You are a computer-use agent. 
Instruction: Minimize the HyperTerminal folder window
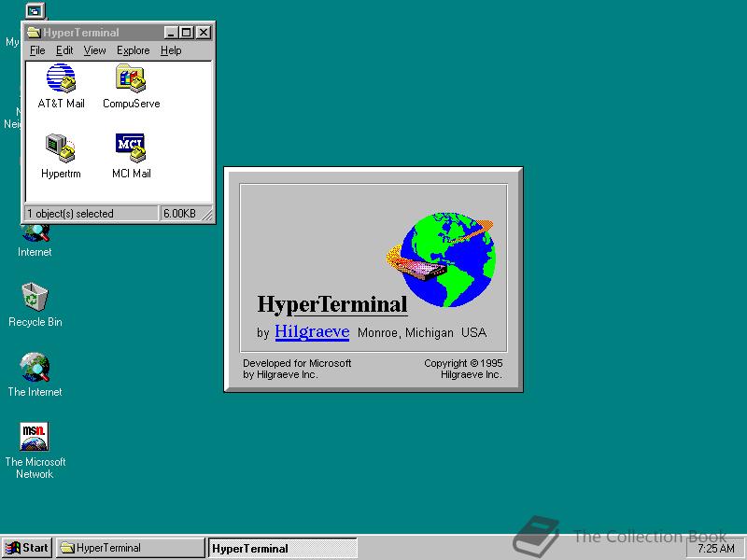tap(171, 33)
